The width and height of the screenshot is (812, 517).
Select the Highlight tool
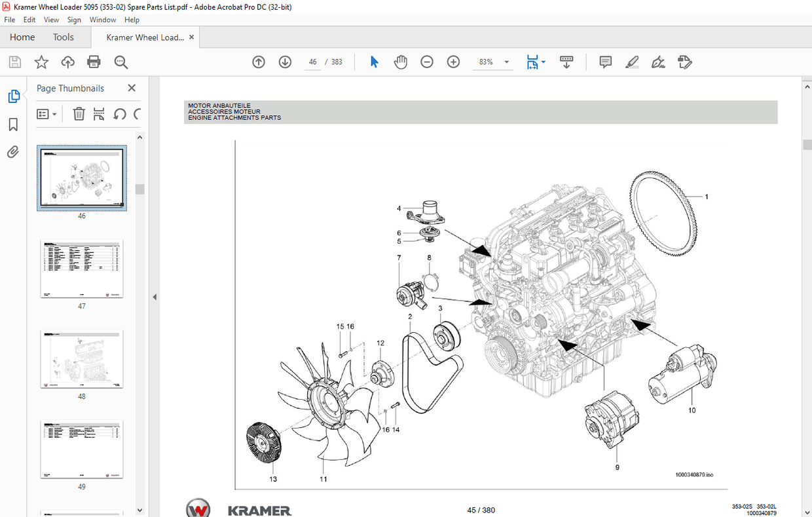pos(631,62)
